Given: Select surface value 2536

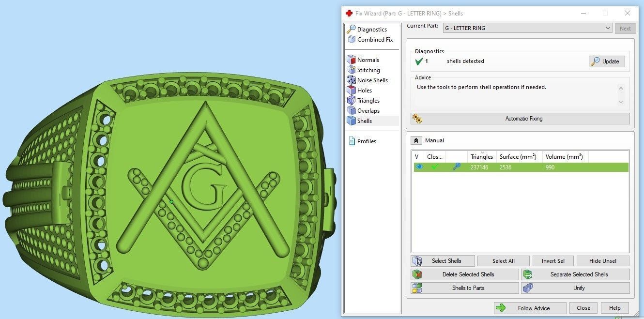Looking at the screenshot, I should pos(506,167).
